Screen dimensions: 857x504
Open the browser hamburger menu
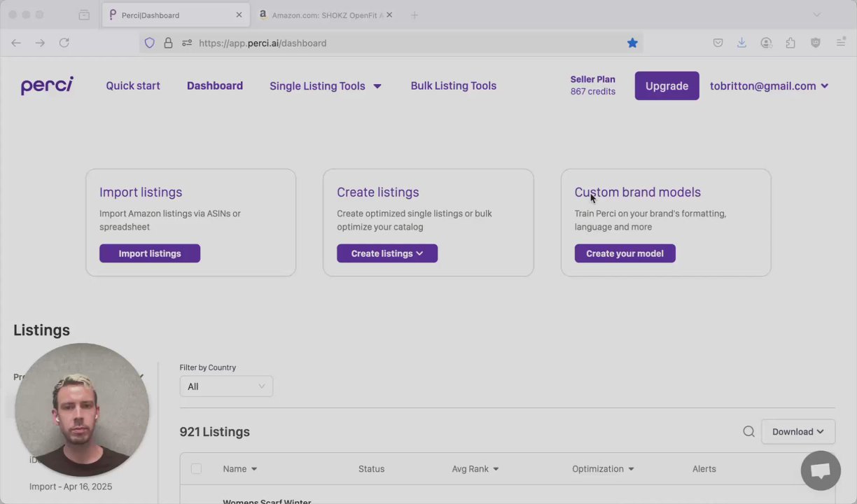[x=841, y=43]
